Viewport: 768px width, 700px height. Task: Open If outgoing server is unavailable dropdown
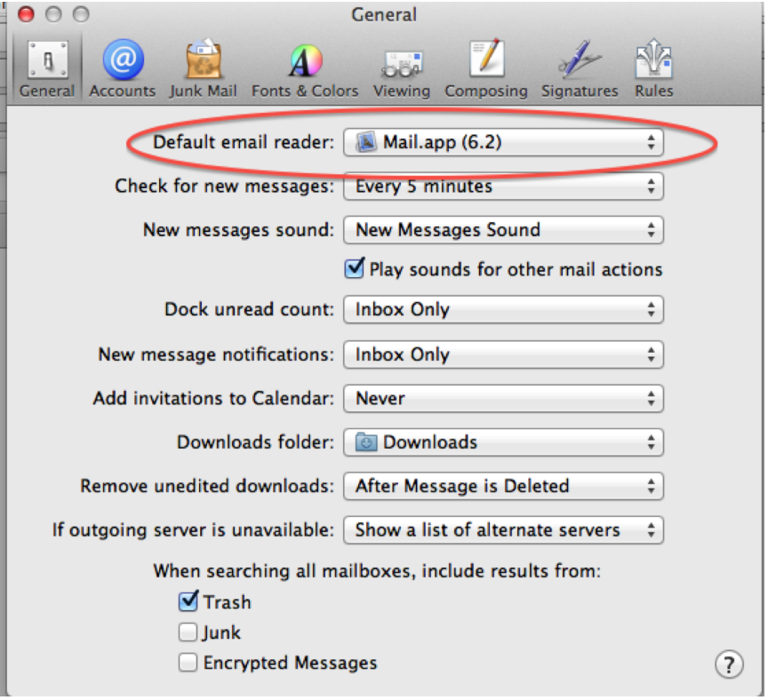click(x=503, y=530)
